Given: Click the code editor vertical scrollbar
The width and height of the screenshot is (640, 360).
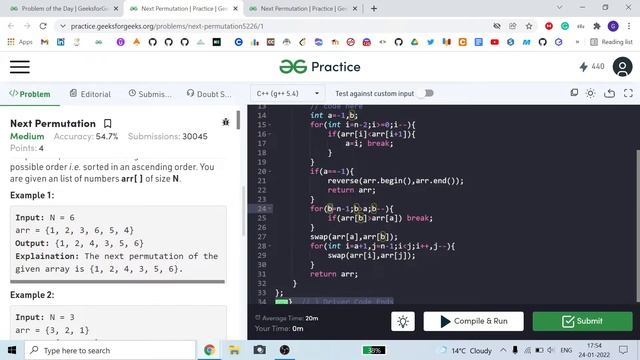Looking at the screenshot, I should [638, 226].
